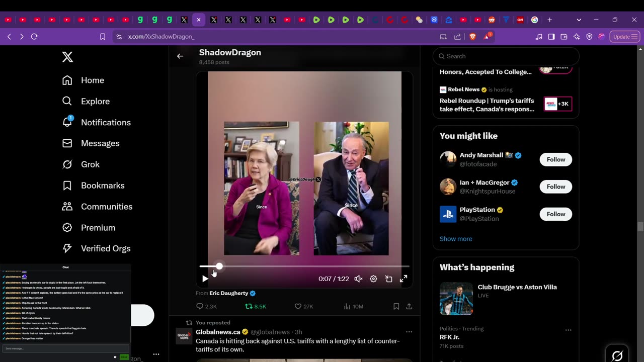
Task: Click the back arrow beside ShadowDragon
Action: pyautogui.click(x=180, y=56)
